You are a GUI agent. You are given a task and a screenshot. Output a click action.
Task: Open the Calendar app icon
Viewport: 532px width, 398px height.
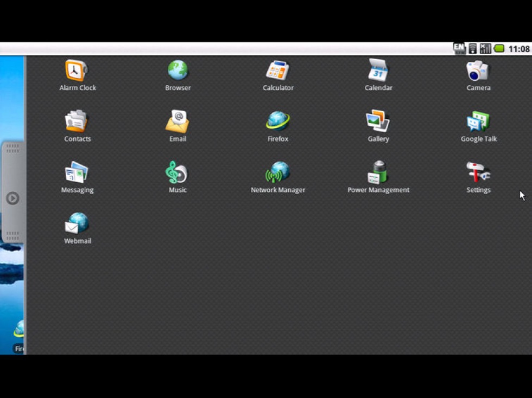(378, 70)
